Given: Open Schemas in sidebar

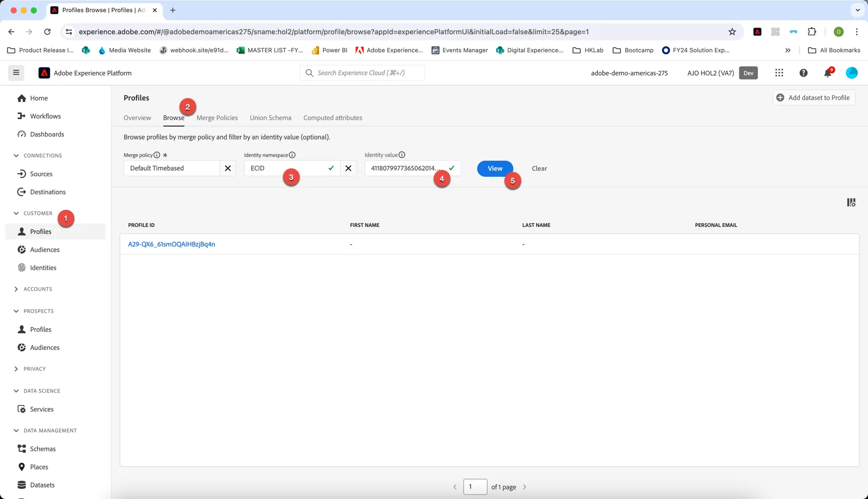Looking at the screenshot, I should click(43, 449).
